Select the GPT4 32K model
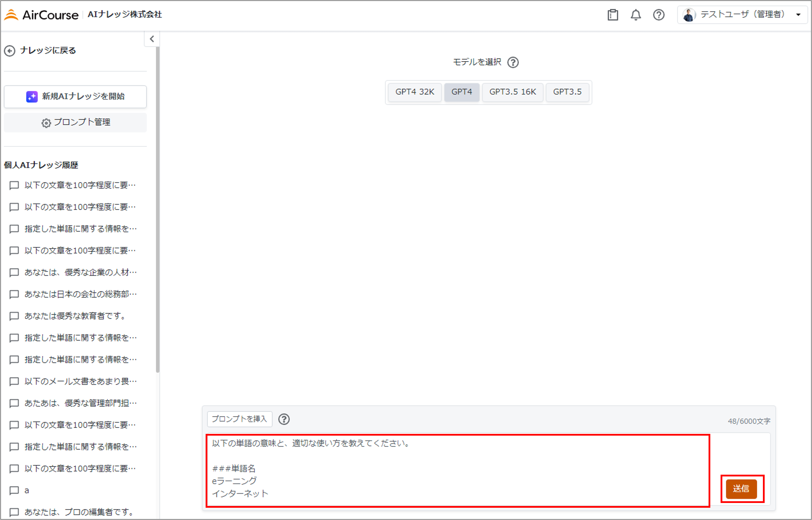Screen dimensions: 812x520 coord(415,92)
